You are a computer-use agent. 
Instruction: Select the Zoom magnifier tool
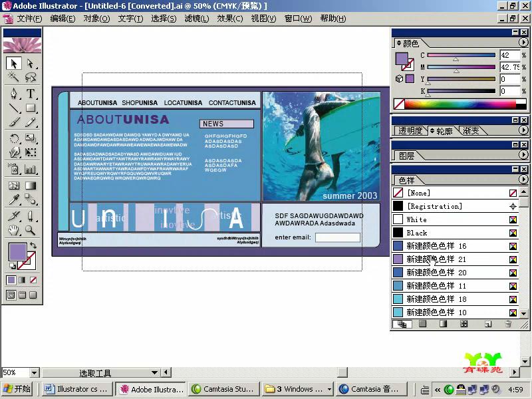pyautogui.click(x=30, y=230)
